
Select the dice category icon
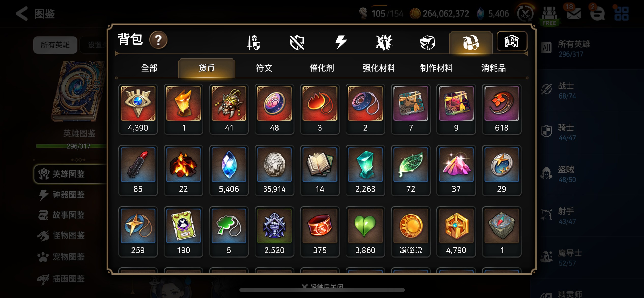coord(428,42)
